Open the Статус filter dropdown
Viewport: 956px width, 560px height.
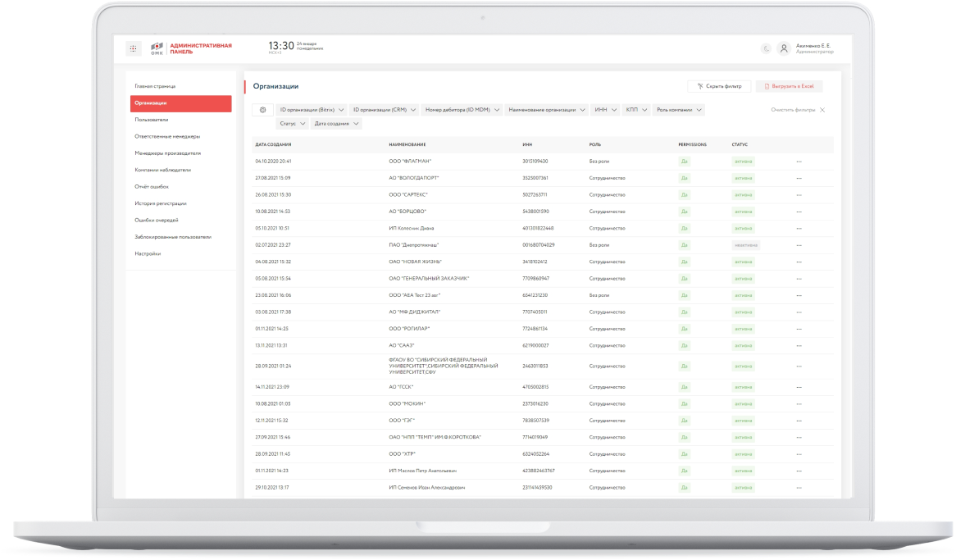click(292, 124)
